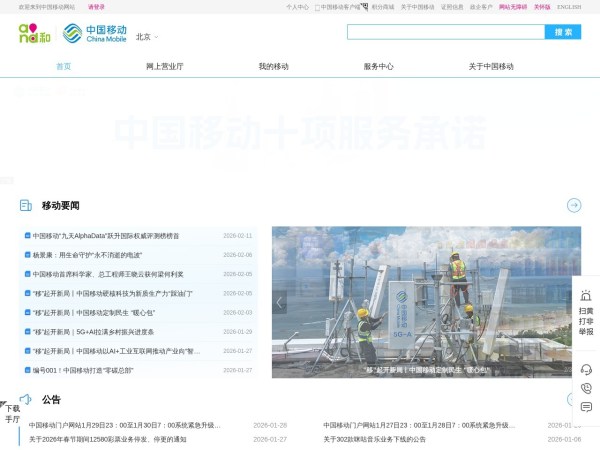The height and width of the screenshot is (450, 600).
Task: Select the 服务中心 navigation tab
Action: tap(378, 66)
